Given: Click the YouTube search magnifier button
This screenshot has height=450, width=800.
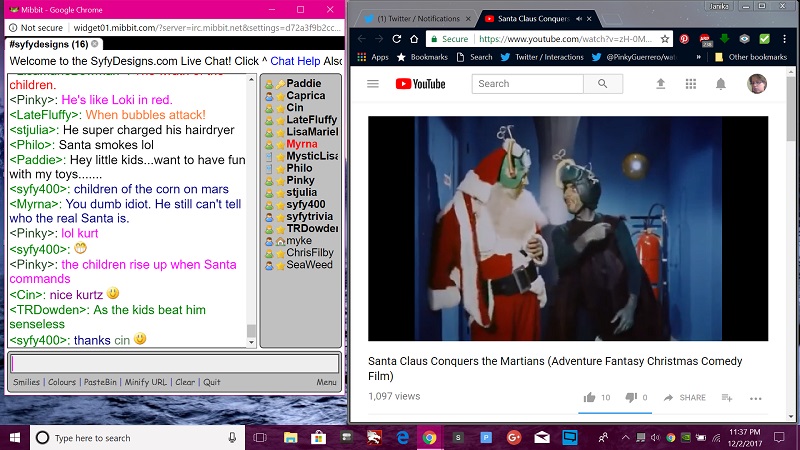Looking at the screenshot, I should click(603, 84).
